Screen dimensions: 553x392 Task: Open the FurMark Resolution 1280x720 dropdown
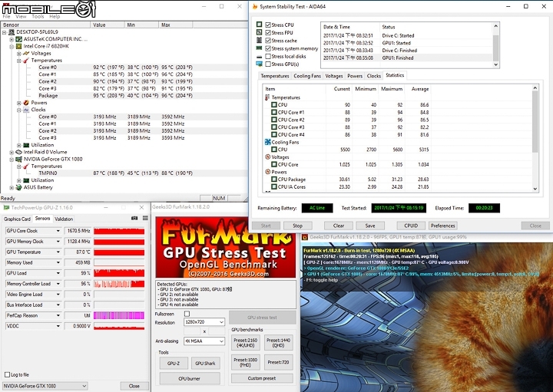204,322
